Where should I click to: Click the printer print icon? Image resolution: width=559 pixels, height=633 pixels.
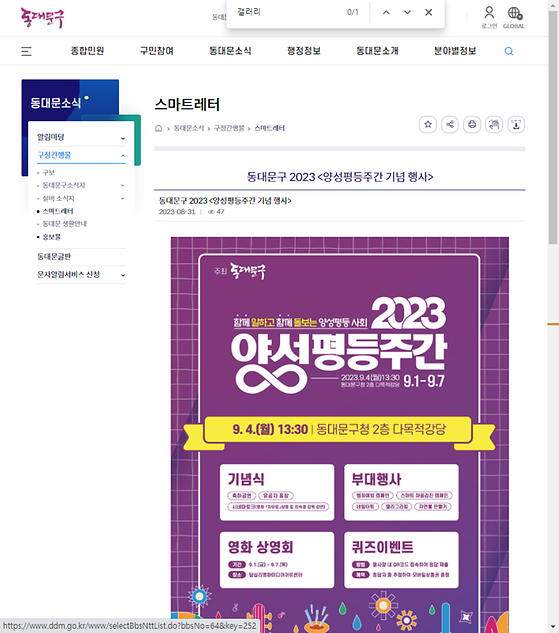point(472,124)
